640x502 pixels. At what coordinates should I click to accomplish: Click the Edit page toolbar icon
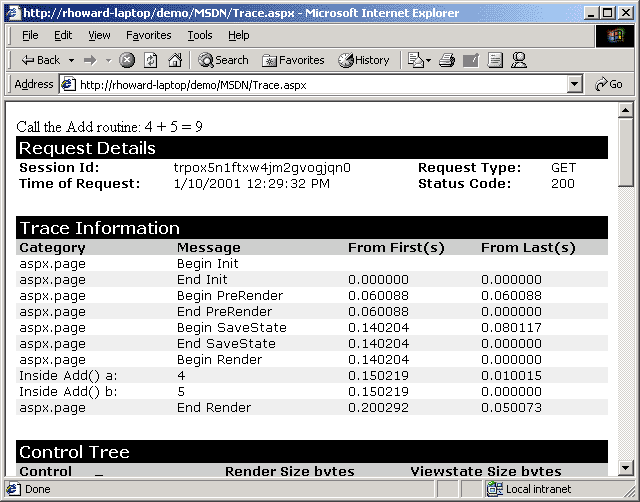tap(471, 60)
